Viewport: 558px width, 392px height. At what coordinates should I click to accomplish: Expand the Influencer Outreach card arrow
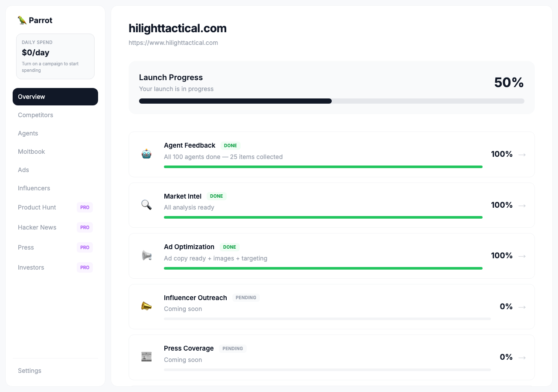(x=522, y=307)
